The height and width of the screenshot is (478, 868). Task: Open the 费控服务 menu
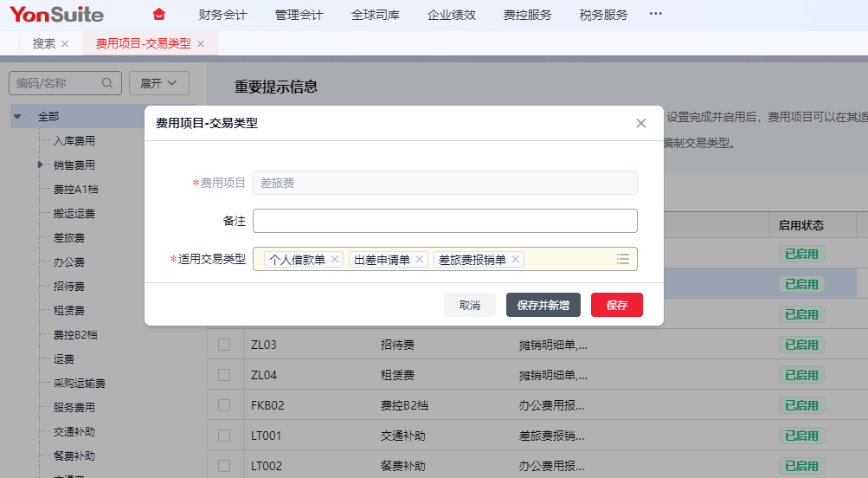[527, 15]
